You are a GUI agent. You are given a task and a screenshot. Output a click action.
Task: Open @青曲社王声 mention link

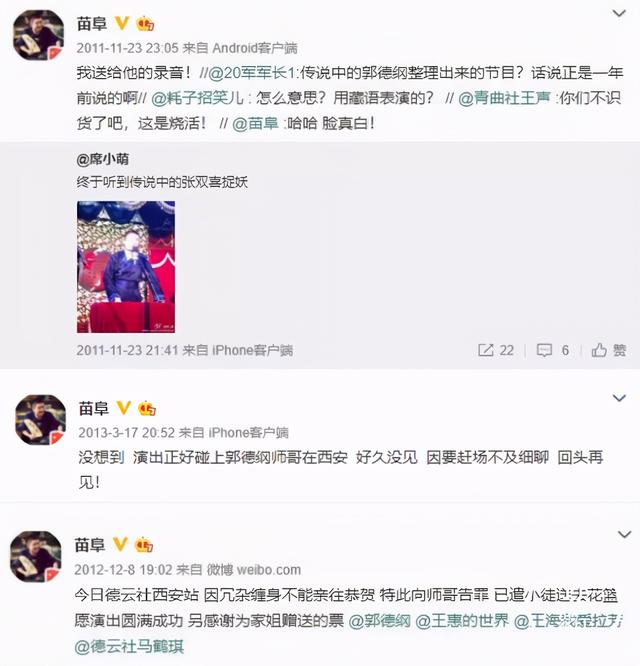(504, 98)
